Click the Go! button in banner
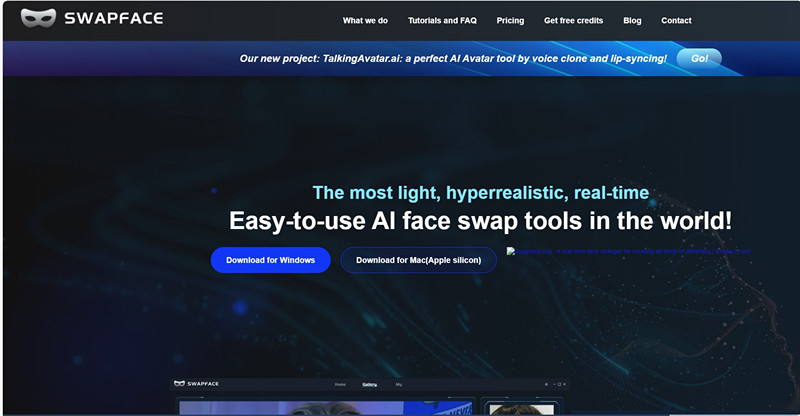 click(699, 59)
